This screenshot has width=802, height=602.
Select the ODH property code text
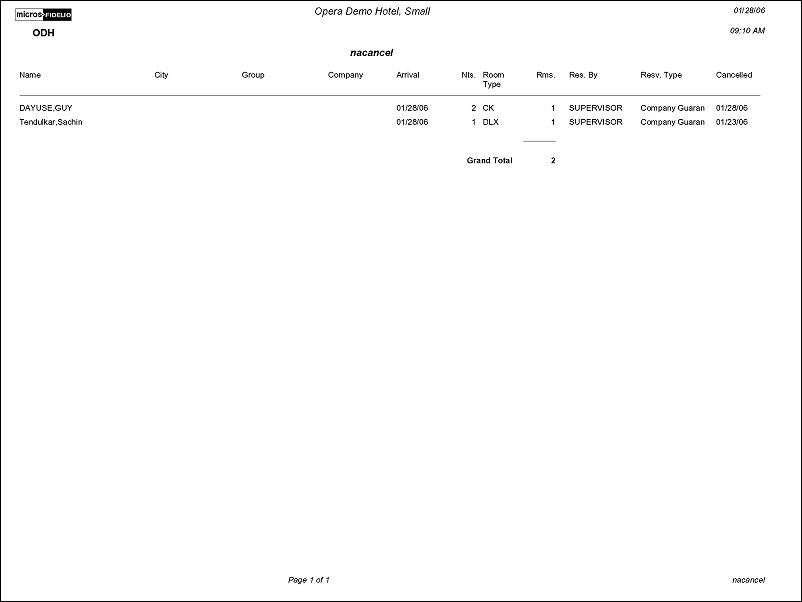point(43,33)
